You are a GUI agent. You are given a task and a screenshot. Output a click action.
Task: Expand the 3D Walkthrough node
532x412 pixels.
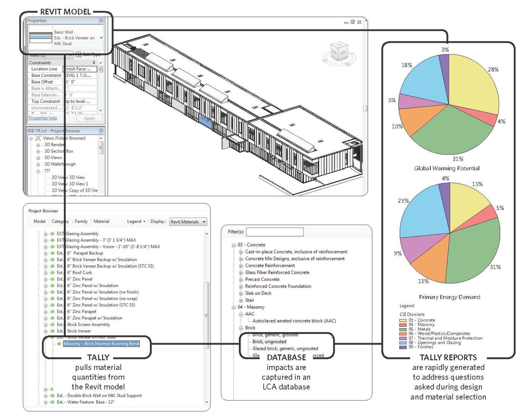38,164
